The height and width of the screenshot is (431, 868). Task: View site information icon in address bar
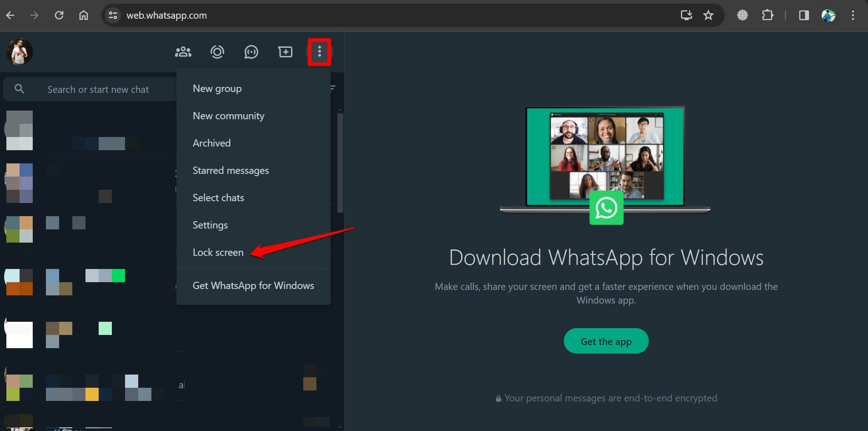coord(113,15)
